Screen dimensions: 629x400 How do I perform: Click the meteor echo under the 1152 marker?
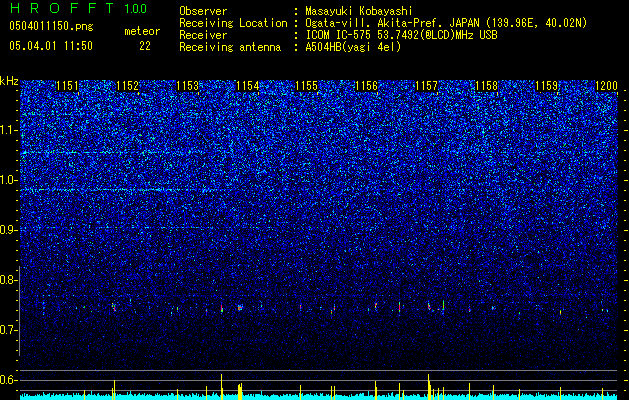pos(114,307)
